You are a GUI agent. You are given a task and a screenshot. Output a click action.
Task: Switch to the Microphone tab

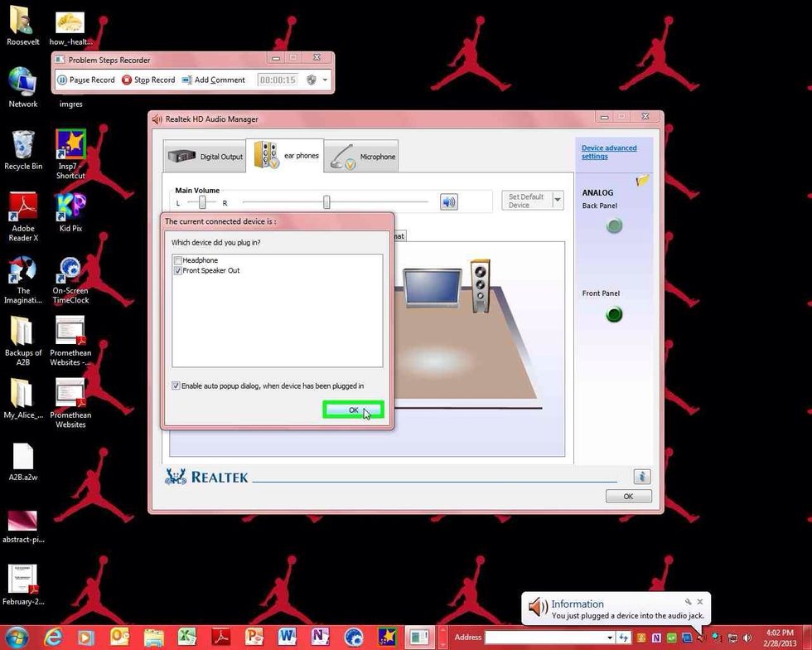361,156
